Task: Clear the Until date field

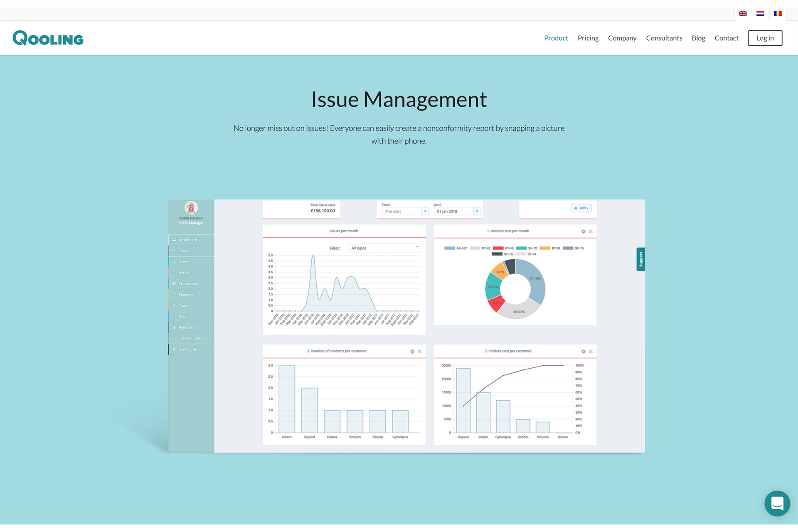Action: click(477, 211)
